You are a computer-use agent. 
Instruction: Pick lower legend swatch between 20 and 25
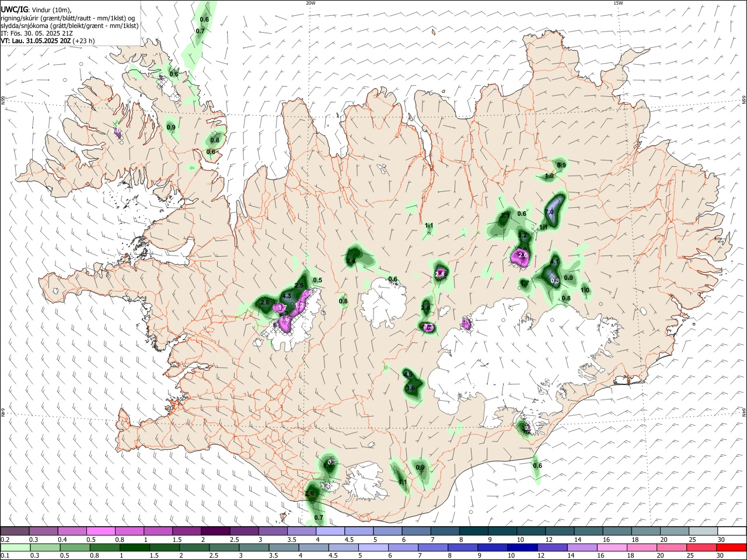pyautogui.click(x=671, y=548)
